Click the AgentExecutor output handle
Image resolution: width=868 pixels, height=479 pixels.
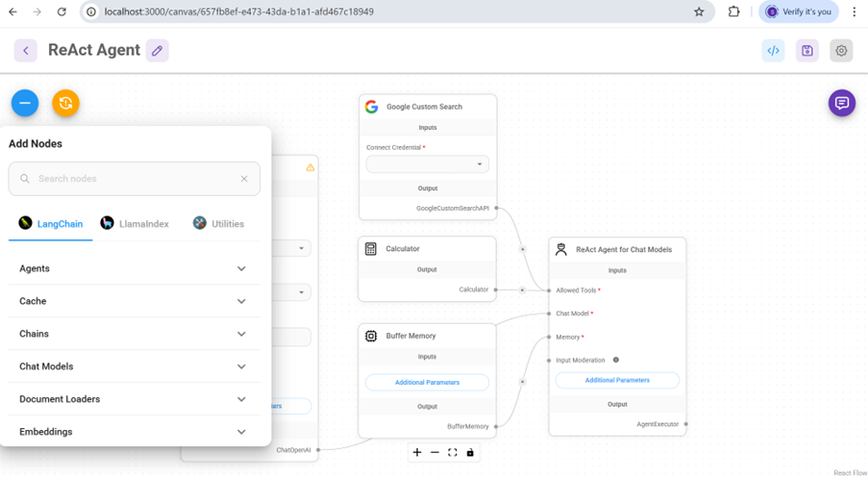686,424
